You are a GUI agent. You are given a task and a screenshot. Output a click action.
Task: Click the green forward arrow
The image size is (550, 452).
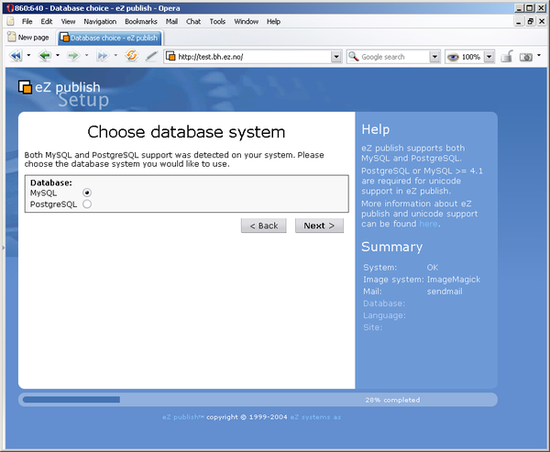pos(73,56)
